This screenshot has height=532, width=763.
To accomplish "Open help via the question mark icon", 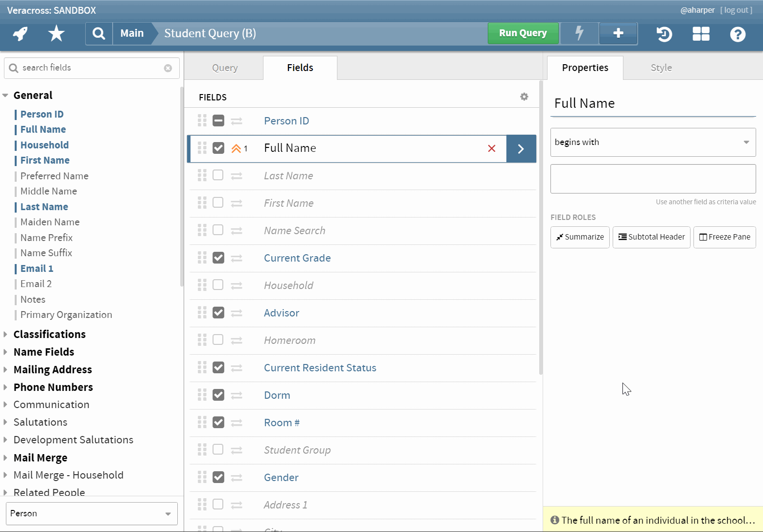I will (x=738, y=34).
